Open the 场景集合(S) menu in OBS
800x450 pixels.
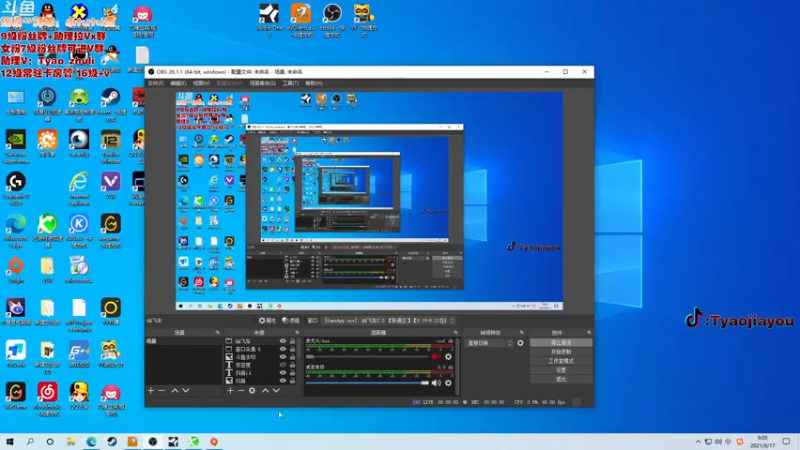click(263, 83)
